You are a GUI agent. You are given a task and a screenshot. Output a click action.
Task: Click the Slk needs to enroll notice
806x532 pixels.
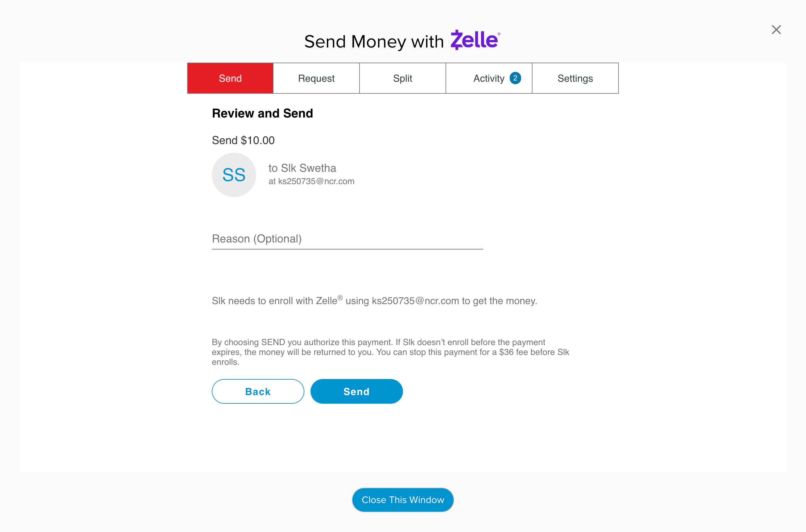pyautogui.click(x=374, y=301)
